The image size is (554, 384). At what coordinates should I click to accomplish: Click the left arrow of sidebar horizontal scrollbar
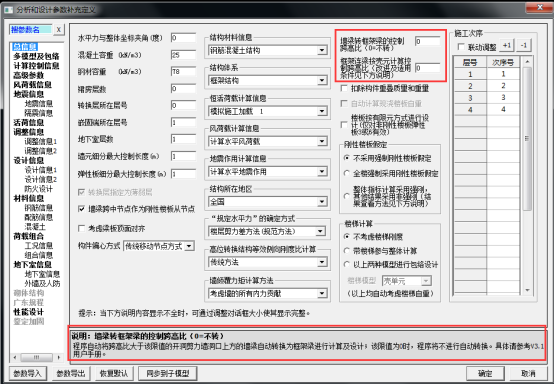pos(15,357)
